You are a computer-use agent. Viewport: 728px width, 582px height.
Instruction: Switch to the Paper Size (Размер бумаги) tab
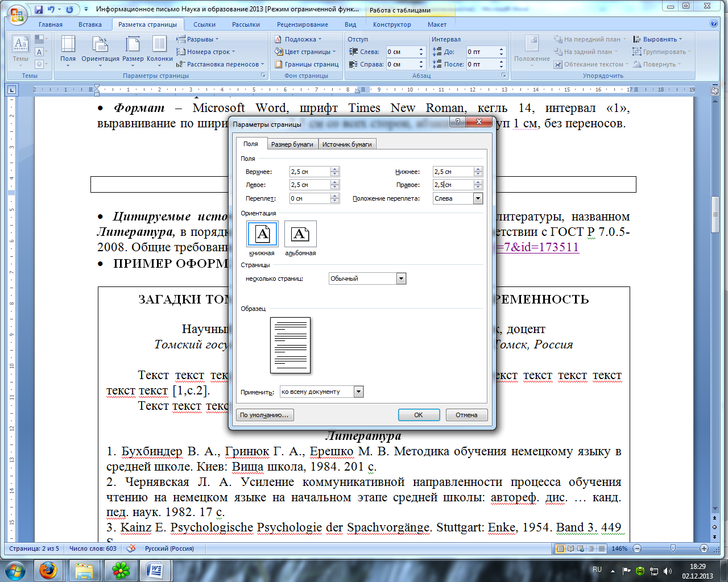point(292,144)
